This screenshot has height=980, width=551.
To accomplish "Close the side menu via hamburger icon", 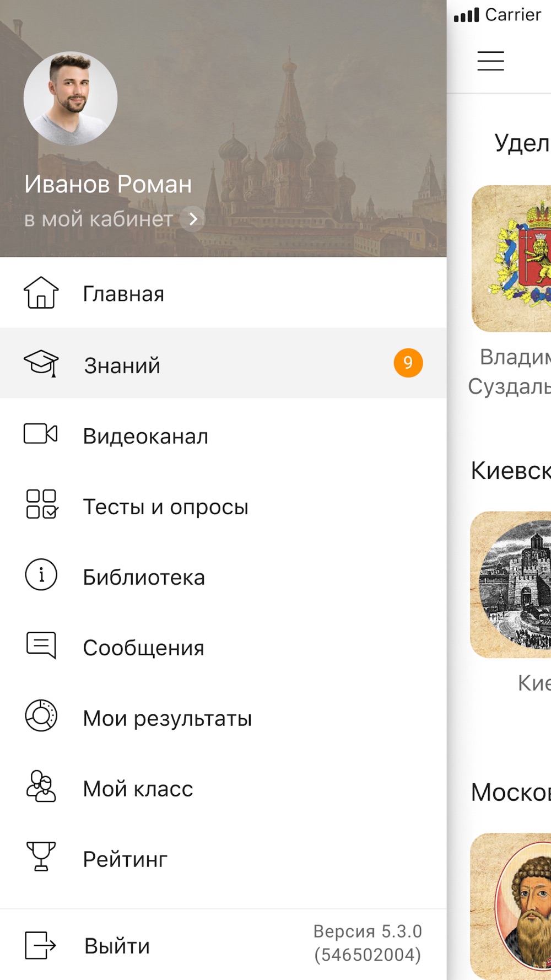I will [x=490, y=61].
